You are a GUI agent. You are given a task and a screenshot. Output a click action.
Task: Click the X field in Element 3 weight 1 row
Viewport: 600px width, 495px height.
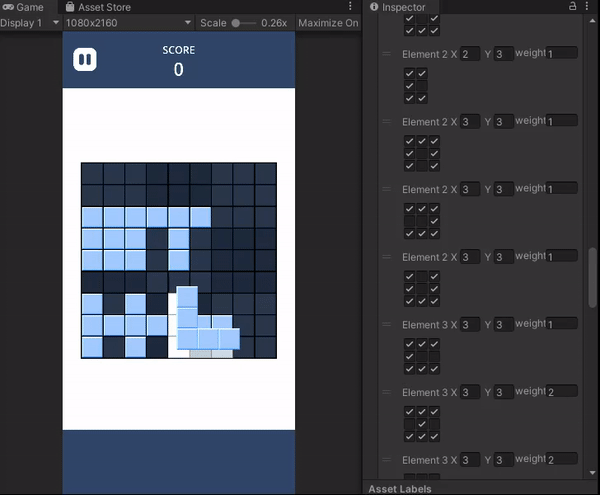click(x=470, y=324)
